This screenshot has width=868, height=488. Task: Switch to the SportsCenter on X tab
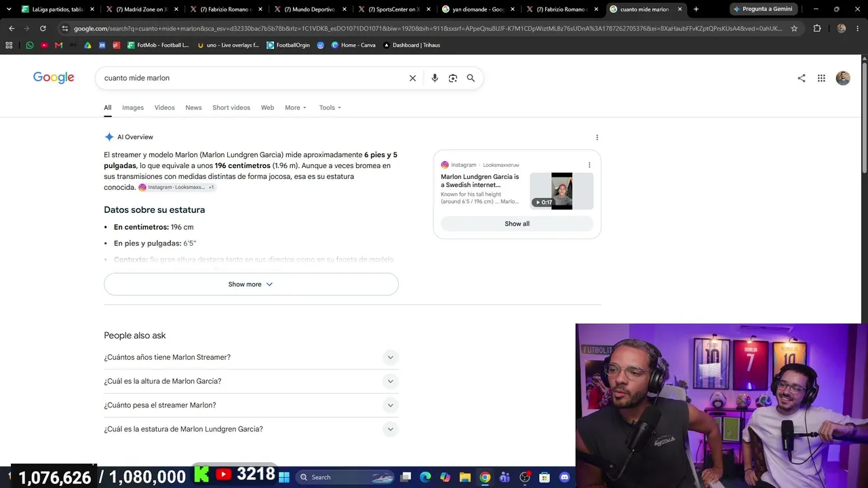(393, 9)
